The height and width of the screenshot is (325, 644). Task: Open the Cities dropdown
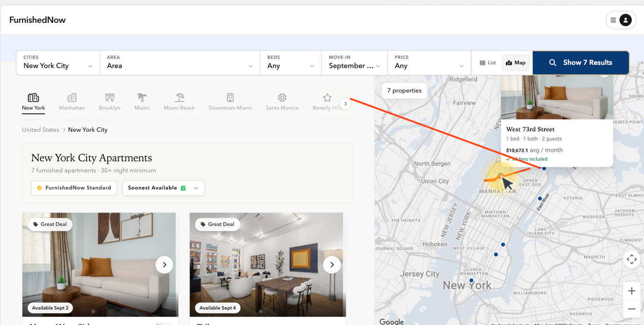(x=58, y=63)
